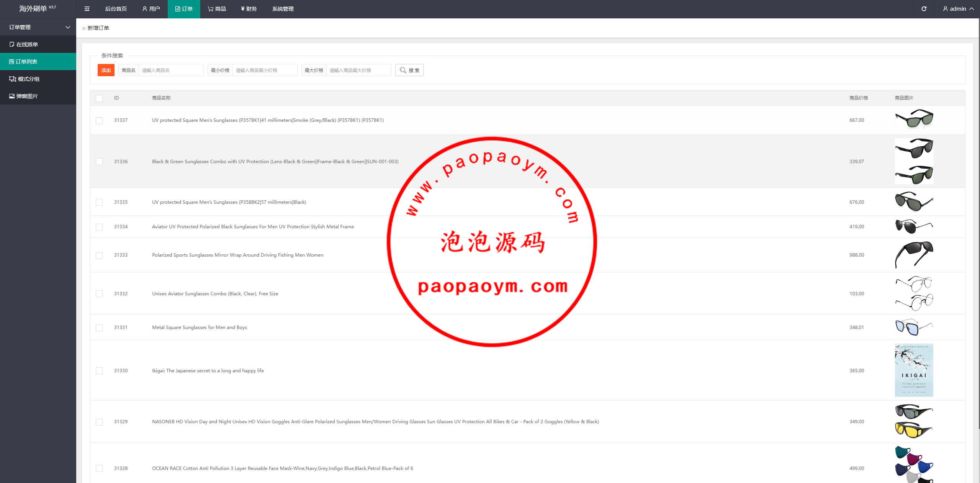Click 'Polarized Sports Sunglasses Mirror Wrap' name

(238, 255)
